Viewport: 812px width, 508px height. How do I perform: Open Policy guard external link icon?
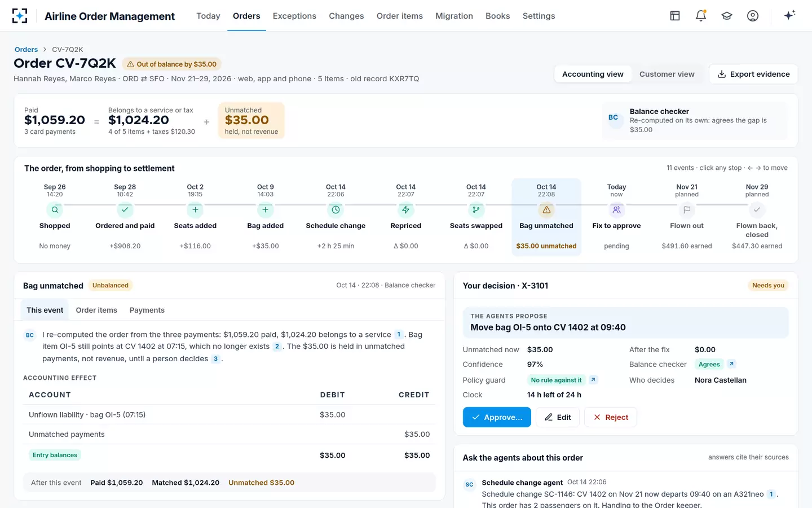[593, 380]
